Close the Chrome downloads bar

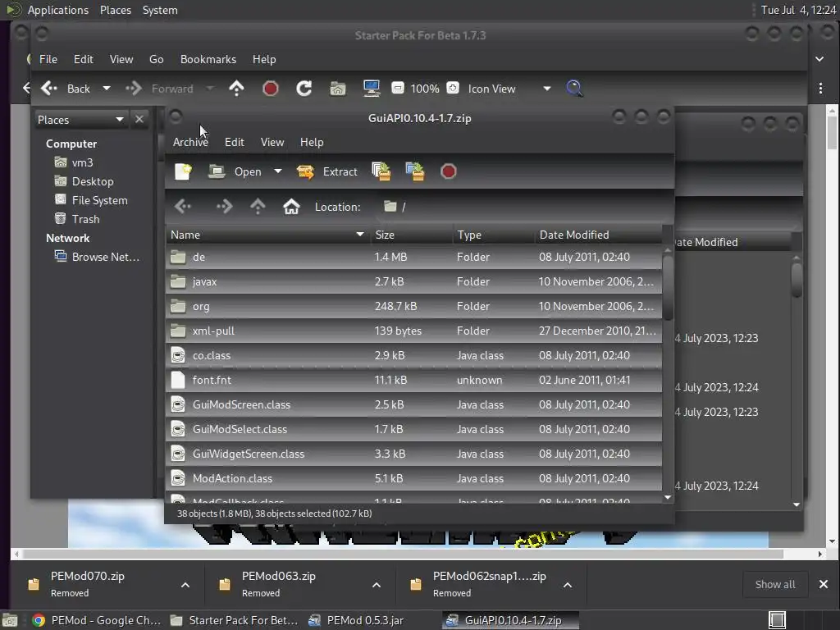(824, 584)
